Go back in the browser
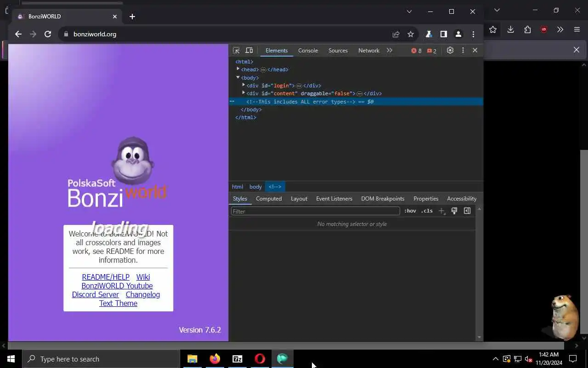 [18, 34]
